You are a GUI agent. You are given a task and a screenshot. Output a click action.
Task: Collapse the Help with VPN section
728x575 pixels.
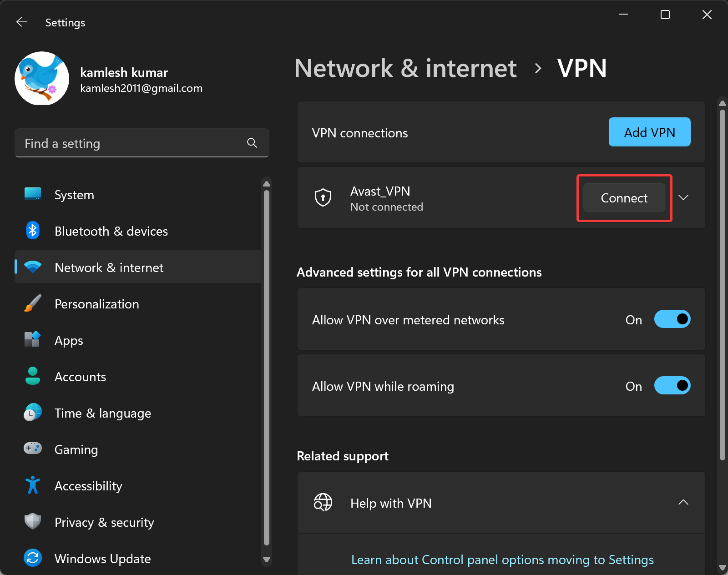683,502
